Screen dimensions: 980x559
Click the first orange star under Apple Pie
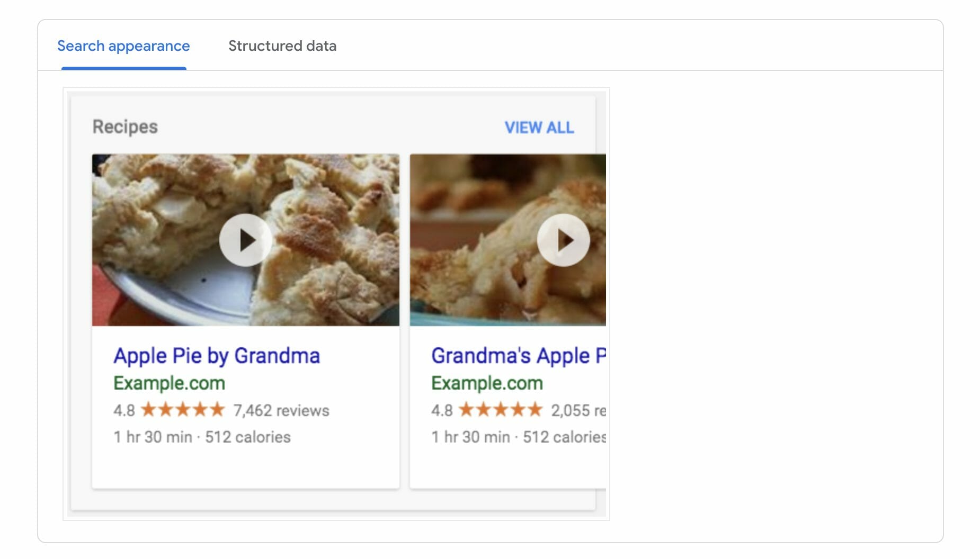[x=147, y=409]
